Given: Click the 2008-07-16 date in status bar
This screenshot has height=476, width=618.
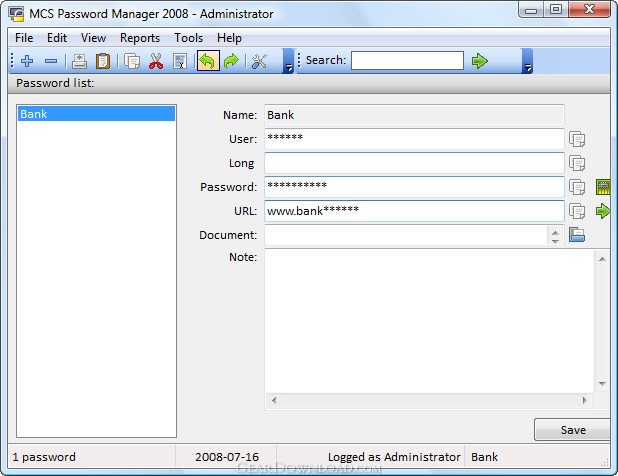Looking at the screenshot, I should click(x=227, y=457).
